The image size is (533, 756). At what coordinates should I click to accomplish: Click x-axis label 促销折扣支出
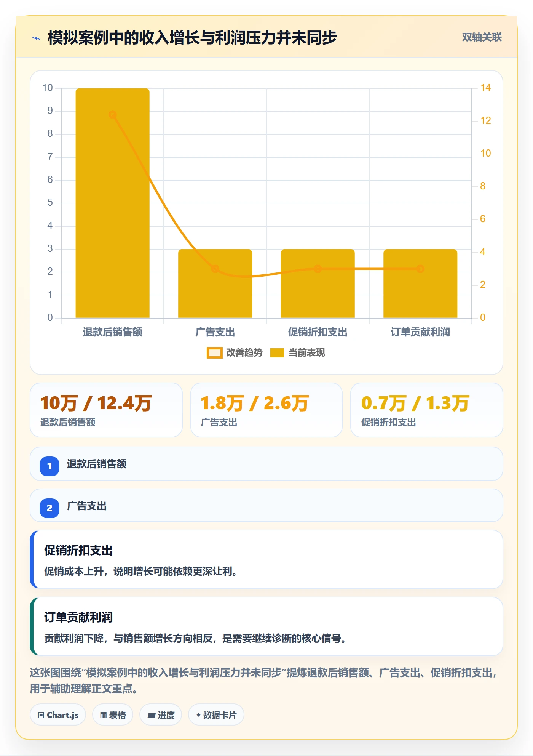(318, 332)
